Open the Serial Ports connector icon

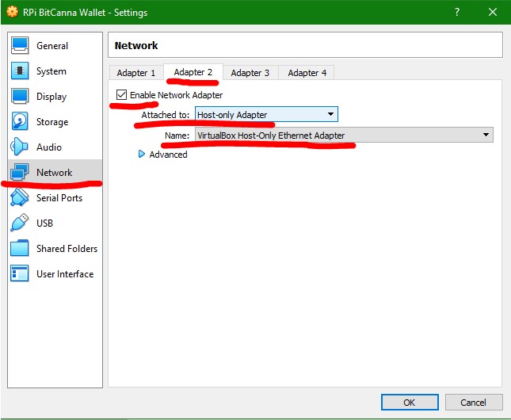click(19, 197)
